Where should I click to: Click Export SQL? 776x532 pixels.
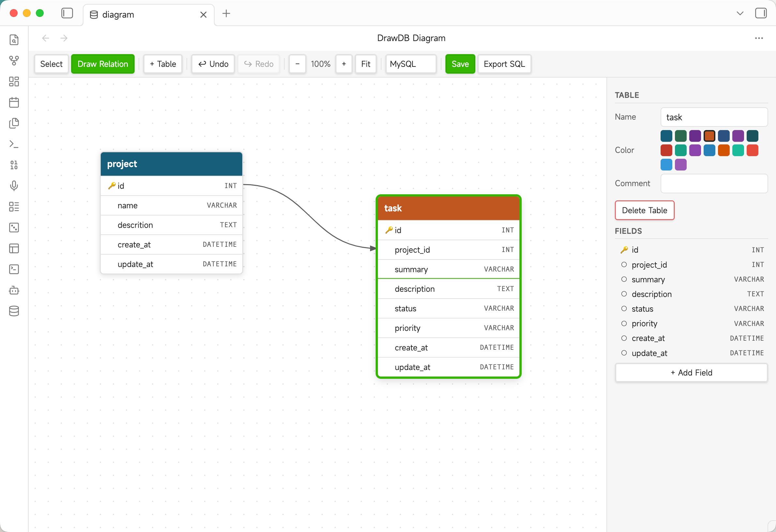coord(504,64)
